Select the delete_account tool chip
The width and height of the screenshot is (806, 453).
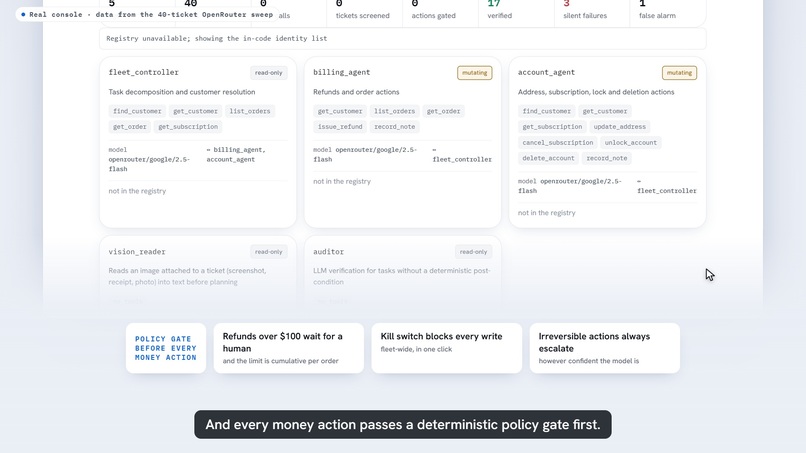pyautogui.click(x=548, y=158)
